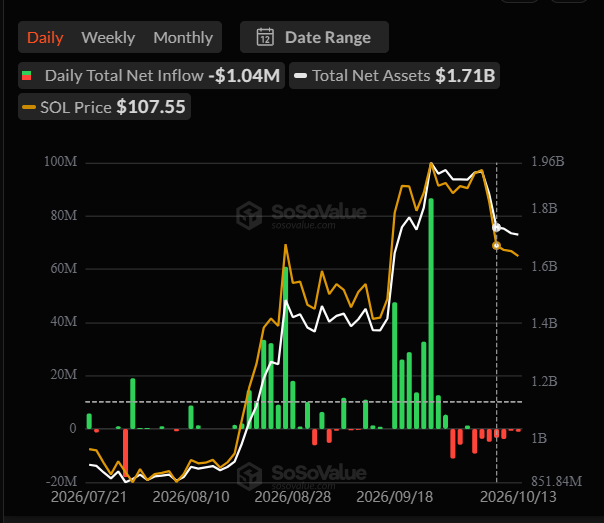Image resolution: width=604 pixels, height=523 pixels.
Task: Click the orange marker dot on SOL price line
Action: point(497,245)
